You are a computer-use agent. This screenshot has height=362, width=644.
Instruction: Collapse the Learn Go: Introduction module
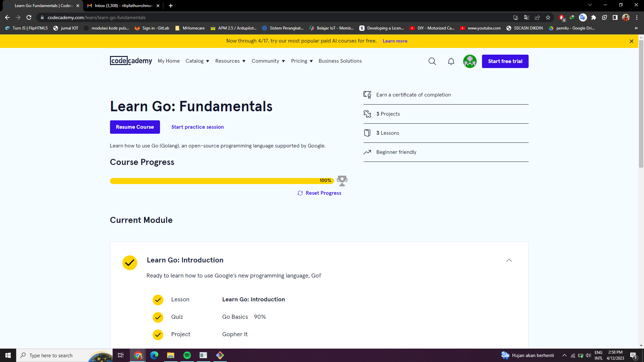(509, 260)
